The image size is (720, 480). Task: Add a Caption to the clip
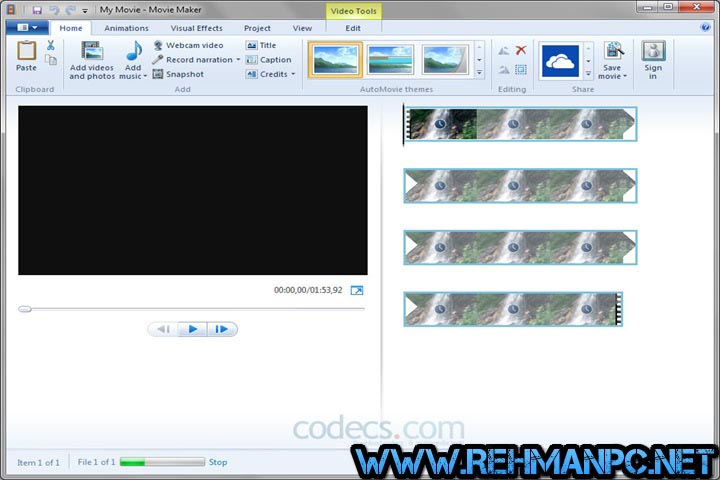pos(269,60)
